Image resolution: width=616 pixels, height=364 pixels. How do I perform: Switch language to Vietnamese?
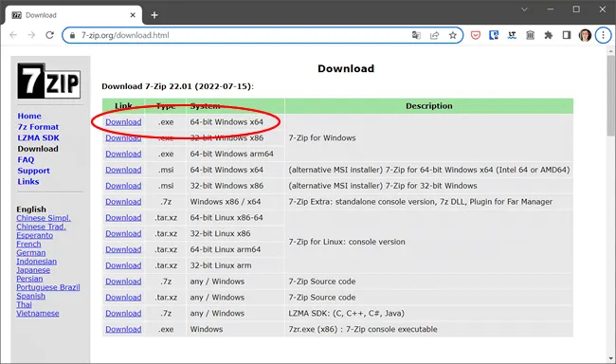pyautogui.click(x=38, y=314)
